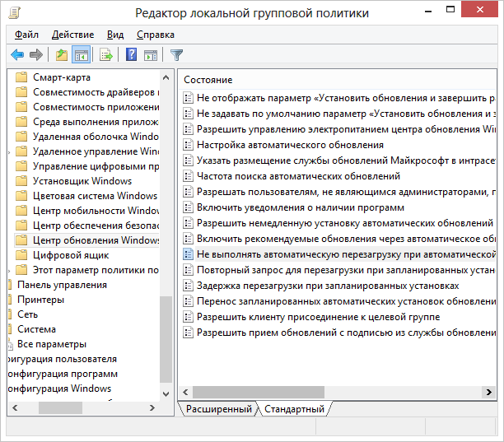Select 'Не отображать параметр «Установить обновления' policy
Viewport: 504px width, 442px height.
click(346, 98)
